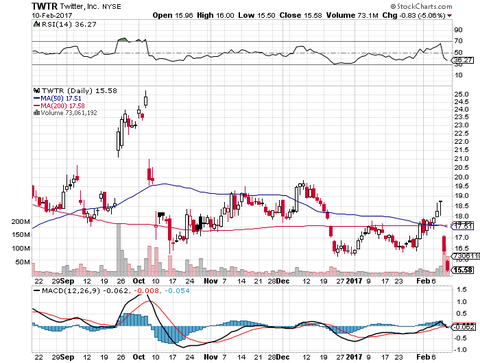This screenshot has height=363, width=480.
Task: Click the 2017 label under the MACD panel
Action: (x=354, y=357)
